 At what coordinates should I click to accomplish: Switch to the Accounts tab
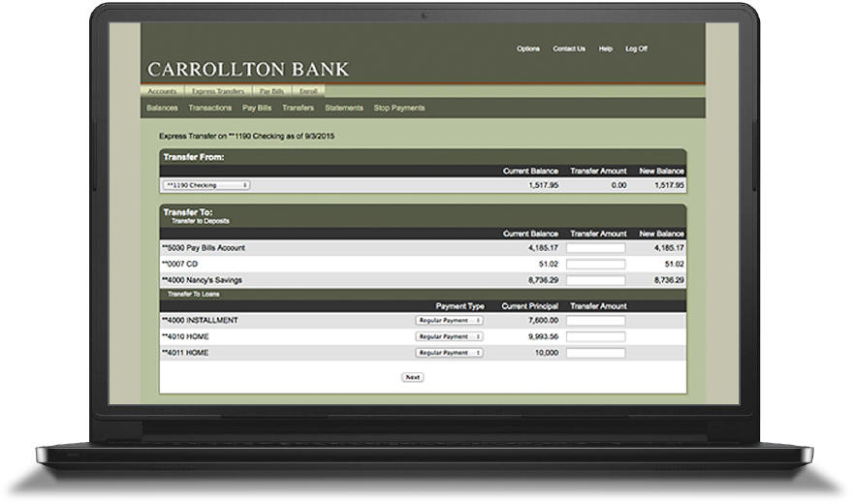pyautogui.click(x=162, y=91)
